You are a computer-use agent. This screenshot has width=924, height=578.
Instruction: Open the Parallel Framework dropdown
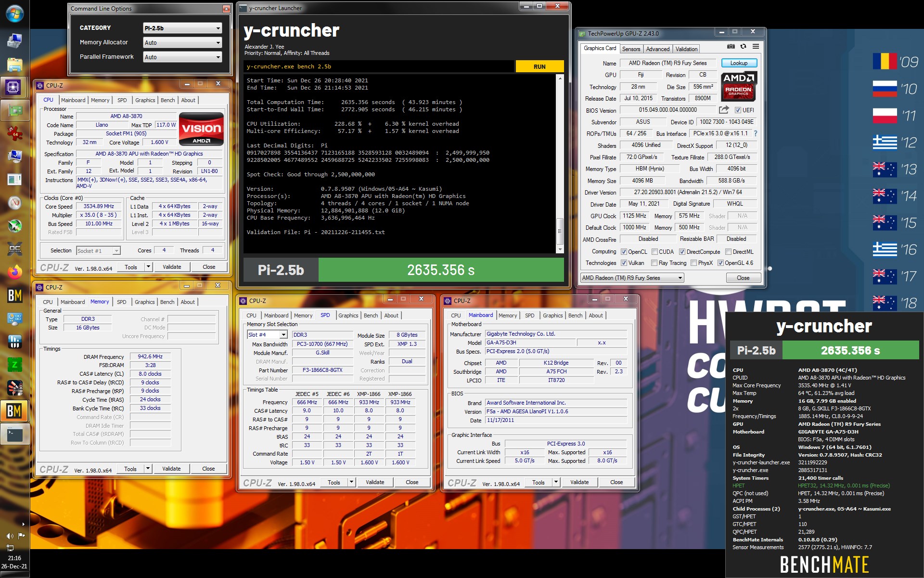[x=182, y=57]
